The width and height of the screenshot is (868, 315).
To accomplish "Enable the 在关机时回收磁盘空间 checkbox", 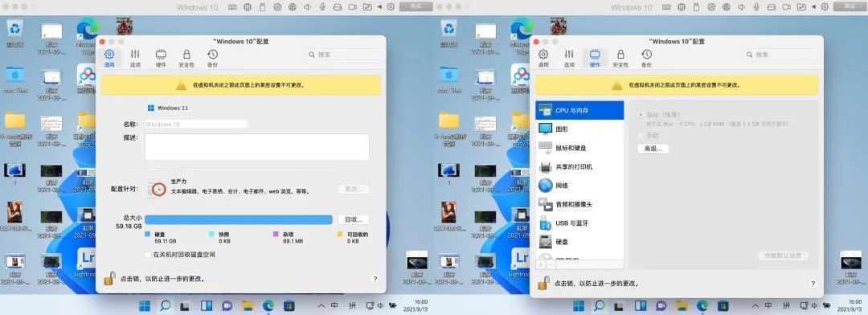I will (148, 255).
